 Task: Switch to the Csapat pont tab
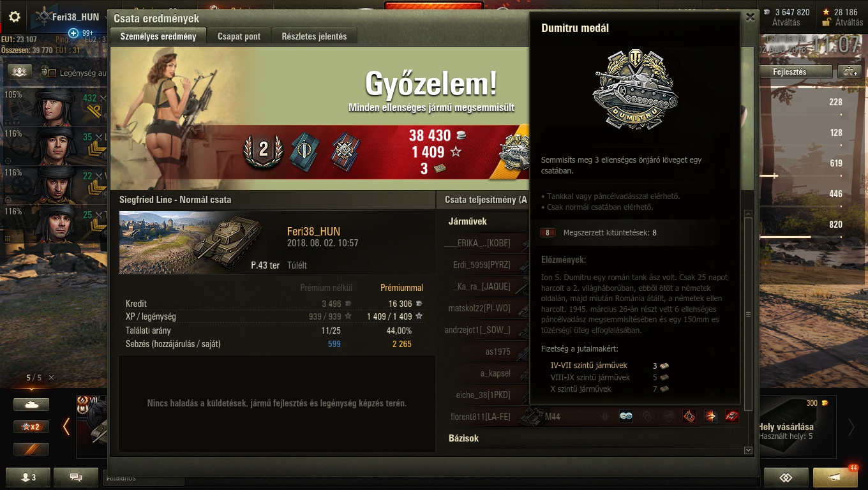tap(239, 36)
